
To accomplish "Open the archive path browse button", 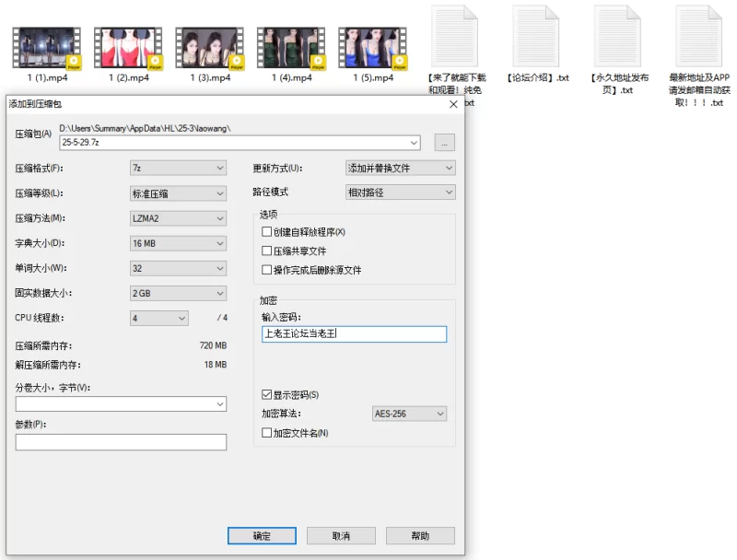I will [x=444, y=143].
